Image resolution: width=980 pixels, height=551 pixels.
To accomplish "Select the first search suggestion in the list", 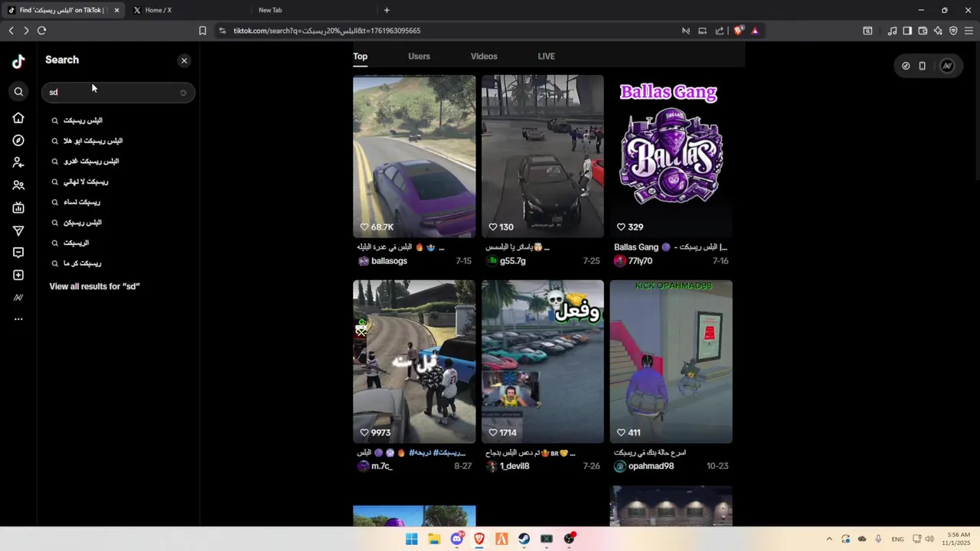I will tap(119, 120).
